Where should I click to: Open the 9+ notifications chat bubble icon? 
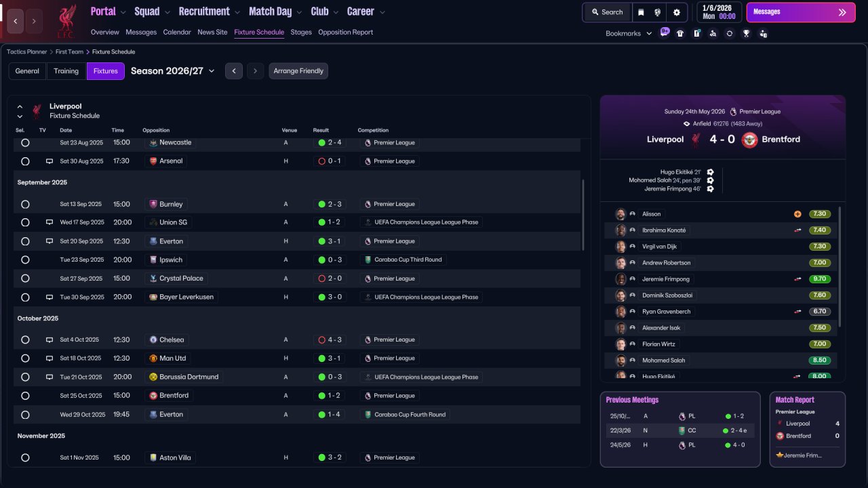click(664, 33)
